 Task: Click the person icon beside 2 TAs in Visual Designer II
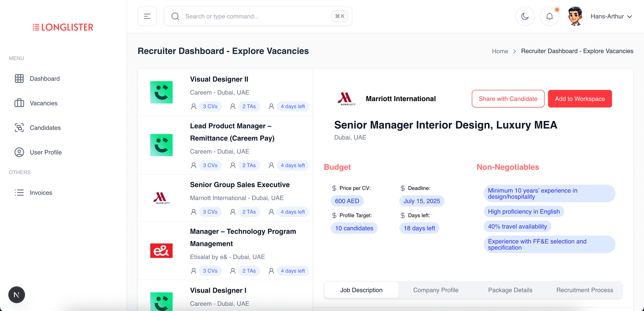pyautogui.click(x=233, y=106)
